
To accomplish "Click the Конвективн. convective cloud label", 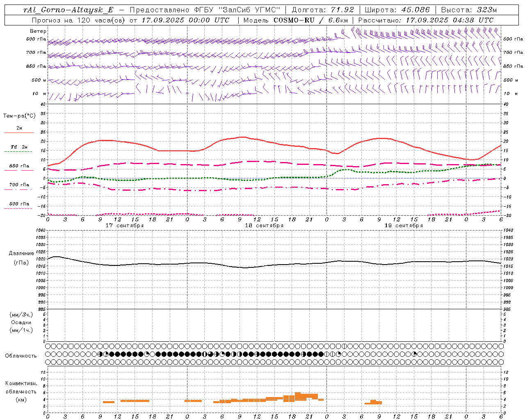I will 21,383.
